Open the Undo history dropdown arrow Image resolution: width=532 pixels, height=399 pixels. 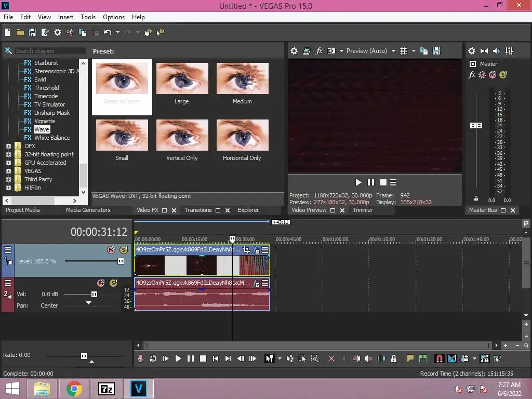click(x=117, y=32)
